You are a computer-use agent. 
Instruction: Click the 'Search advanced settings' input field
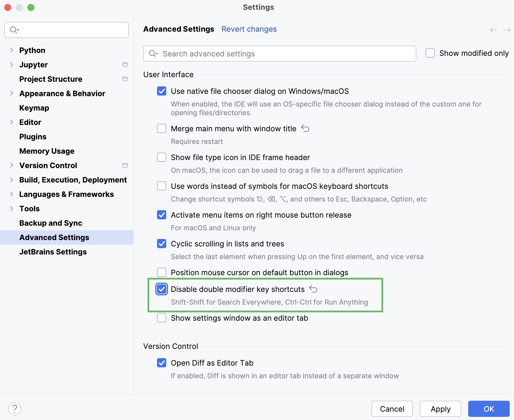click(279, 54)
